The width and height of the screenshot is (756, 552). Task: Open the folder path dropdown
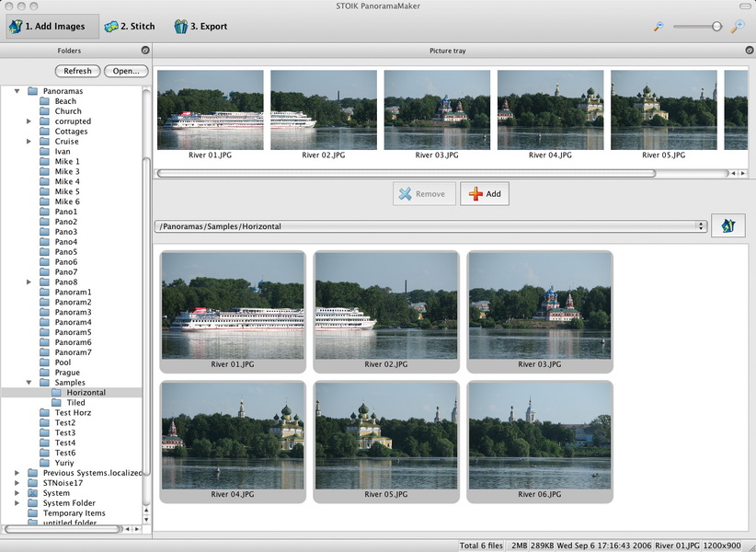tap(702, 226)
